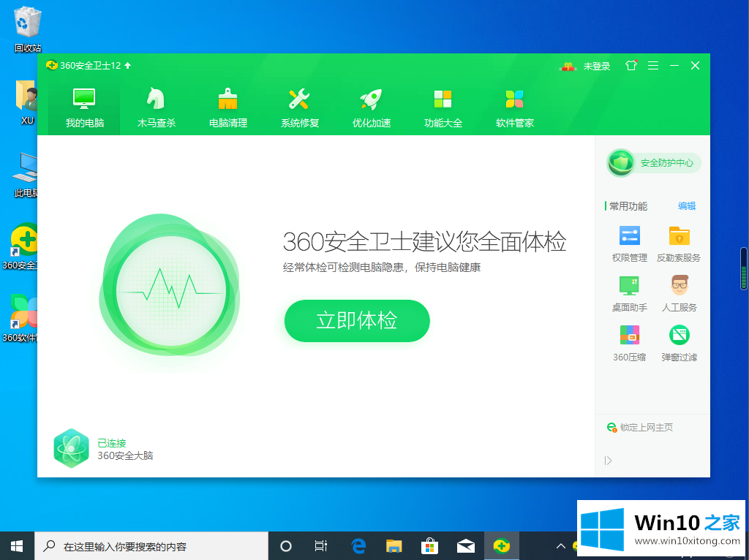
Task: Click 360安全卫士 taskbar button
Action: [x=502, y=545]
